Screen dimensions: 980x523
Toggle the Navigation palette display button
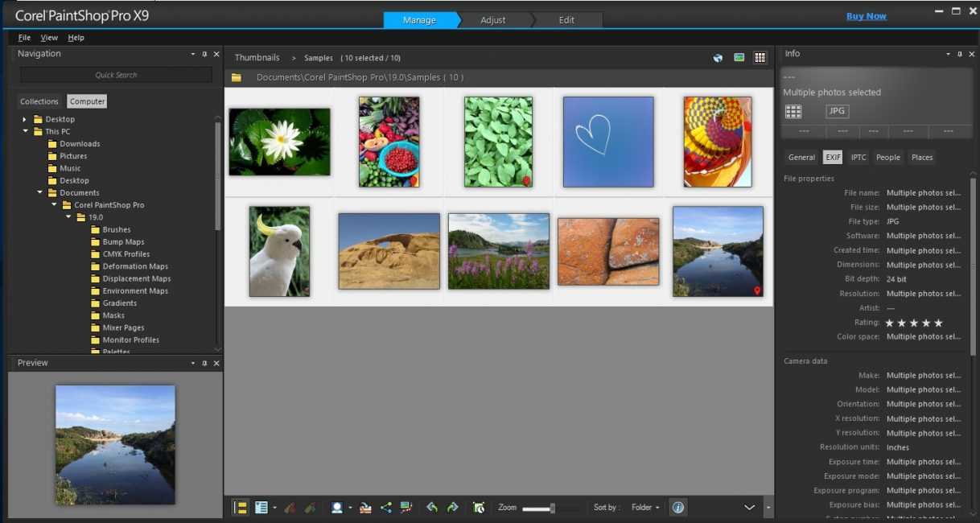(240, 508)
